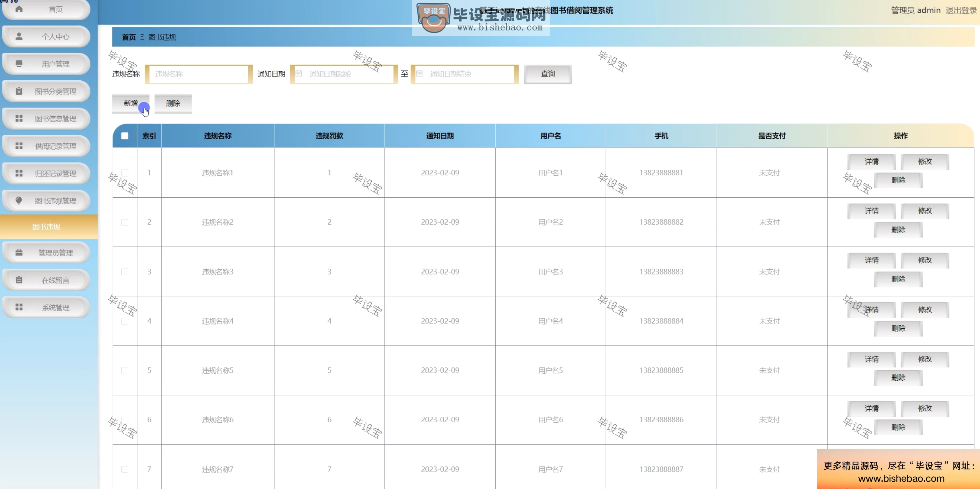Click the grid icon beside 归还记录管理
This screenshot has height=489, width=980.
click(19, 173)
